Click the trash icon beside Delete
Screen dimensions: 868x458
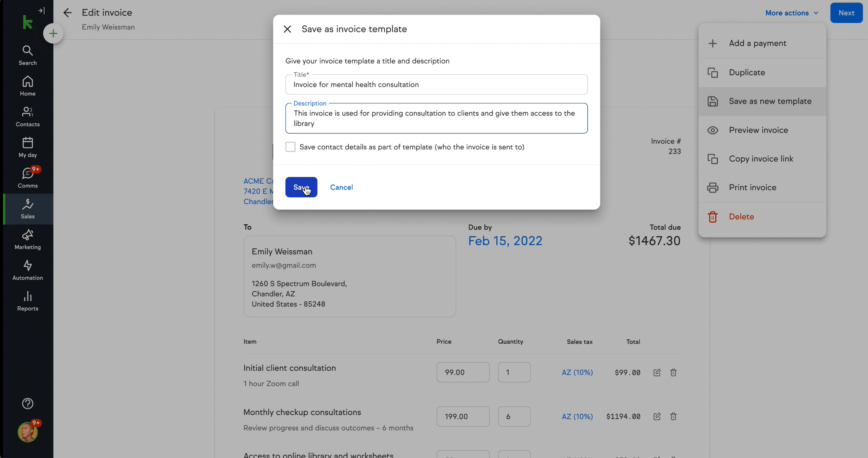(x=712, y=217)
